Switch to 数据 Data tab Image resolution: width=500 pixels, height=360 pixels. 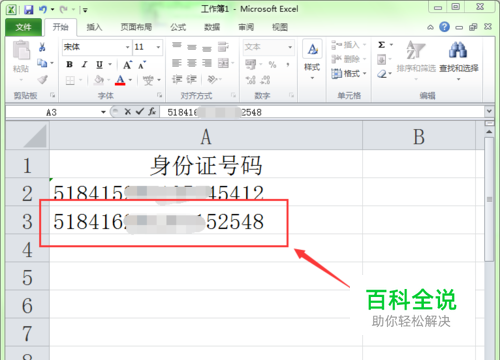coord(212,27)
